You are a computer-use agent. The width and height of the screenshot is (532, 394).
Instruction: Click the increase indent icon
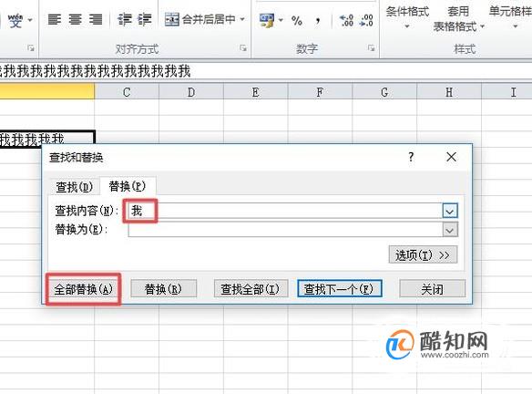(x=144, y=20)
